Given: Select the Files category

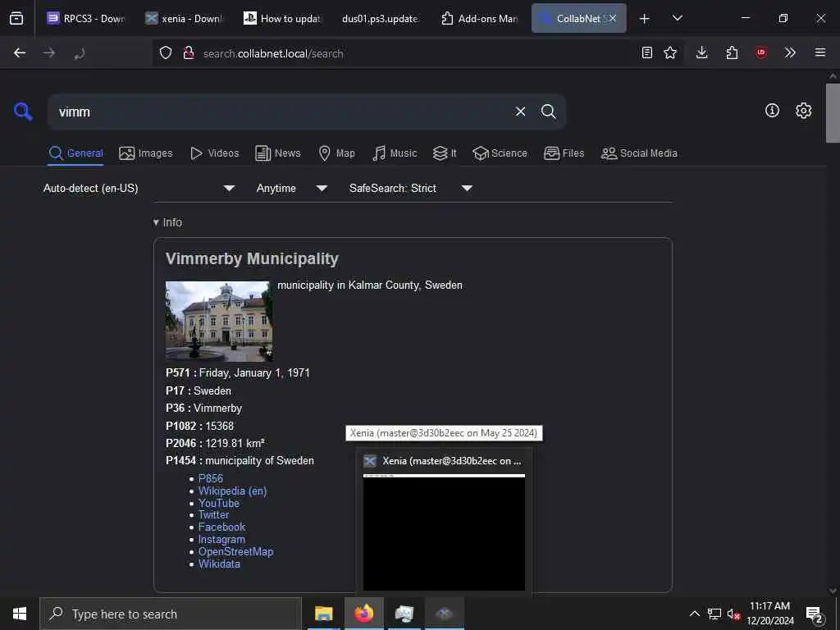Looking at the screenshot, I should [564, 153].
